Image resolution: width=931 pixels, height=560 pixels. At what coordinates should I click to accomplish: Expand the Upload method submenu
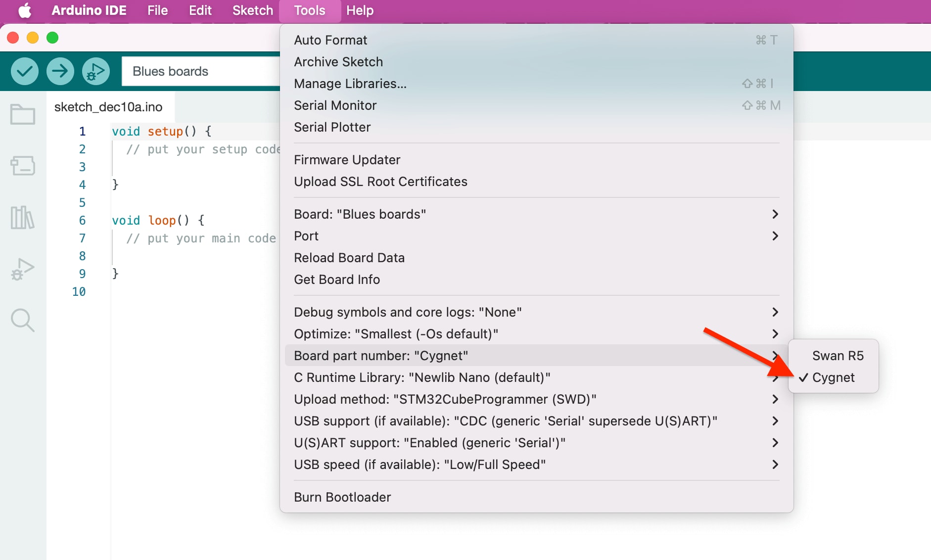click(x=537, y=399)
